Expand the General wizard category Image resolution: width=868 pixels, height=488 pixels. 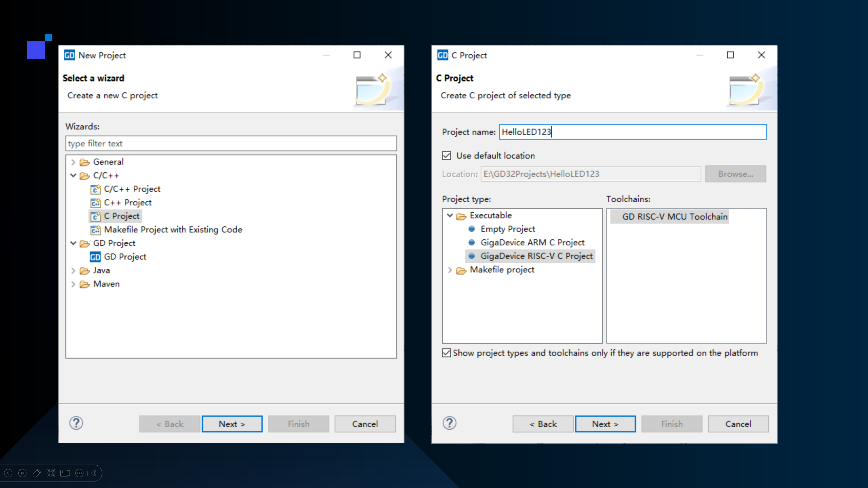73,162
